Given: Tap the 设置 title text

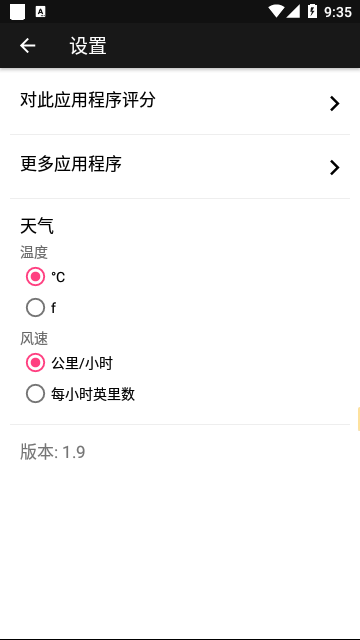Looking at the screenshot, I should (x=88, y=46).
